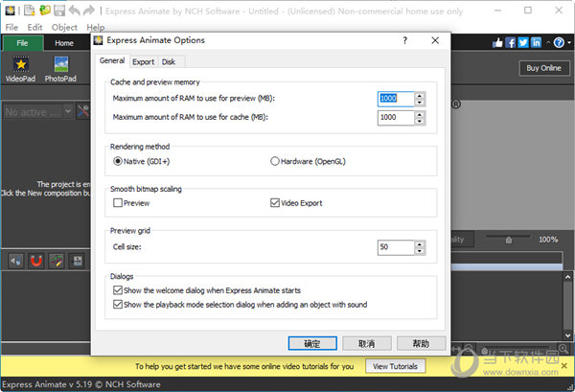Confirm options with 确定 button

[312, 343]
